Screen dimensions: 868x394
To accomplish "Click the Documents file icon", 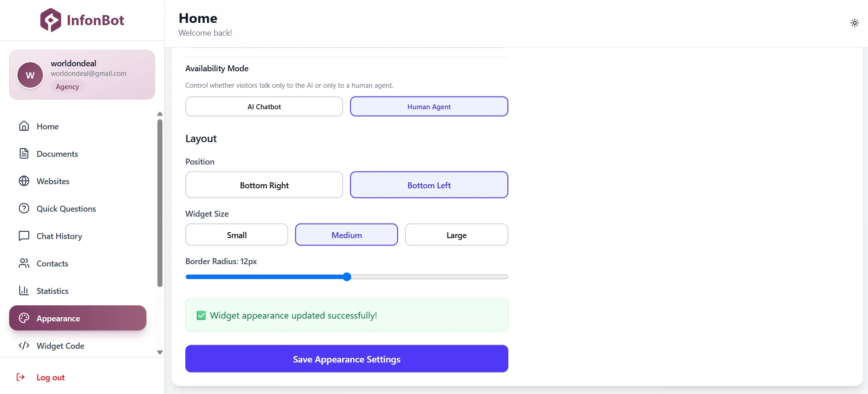I will coord(24,154).
